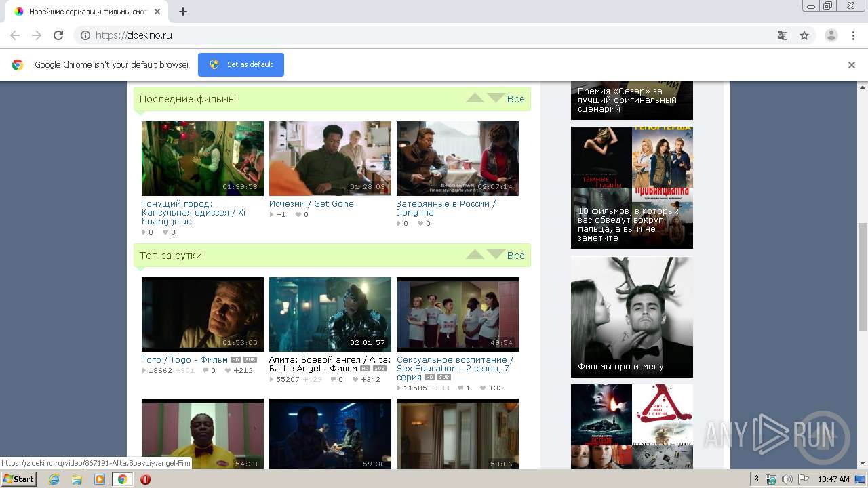The height and width of the screenshot is (488, 868).
Task: Open the video thumbnail with 59:30 duration
Action: click(330, 434)
